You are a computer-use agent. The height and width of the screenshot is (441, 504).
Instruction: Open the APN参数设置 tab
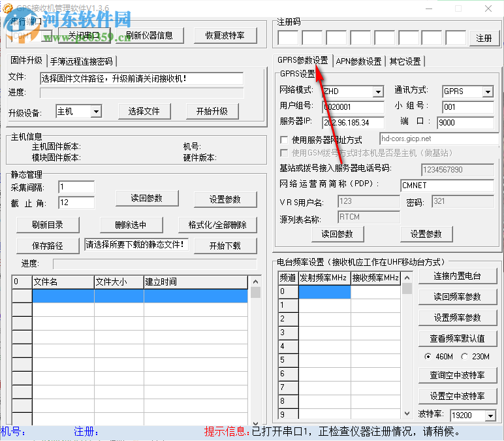point(358,61)
